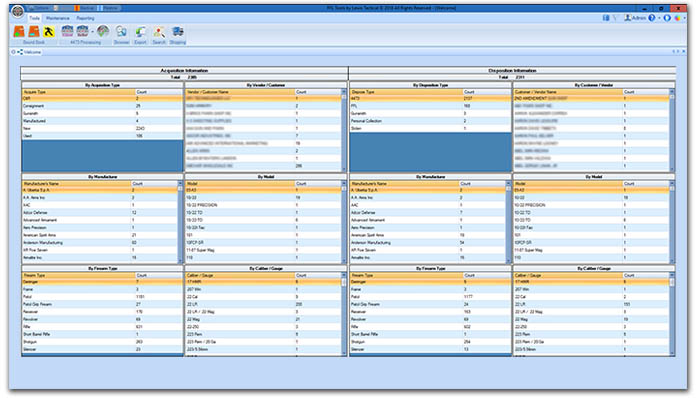Select the Revolver row in Disposition By Firearm Type
This screenshot has height=398, width=700.
click(430, 319)
